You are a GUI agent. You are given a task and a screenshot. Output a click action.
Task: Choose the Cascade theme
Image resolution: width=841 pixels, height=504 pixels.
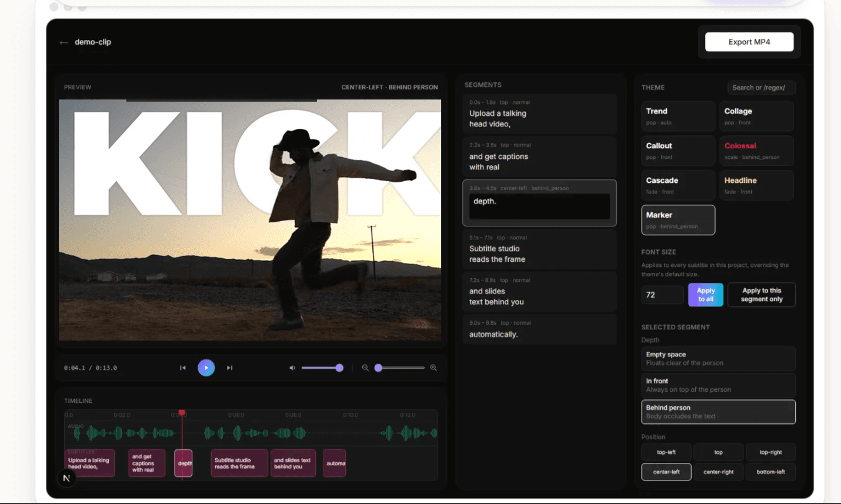[678, 185]
